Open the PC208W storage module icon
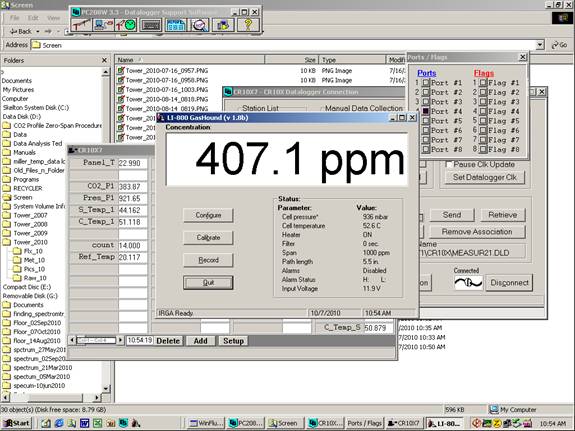Viewport: 575px width, 431px height. click(x=223, y=25)
